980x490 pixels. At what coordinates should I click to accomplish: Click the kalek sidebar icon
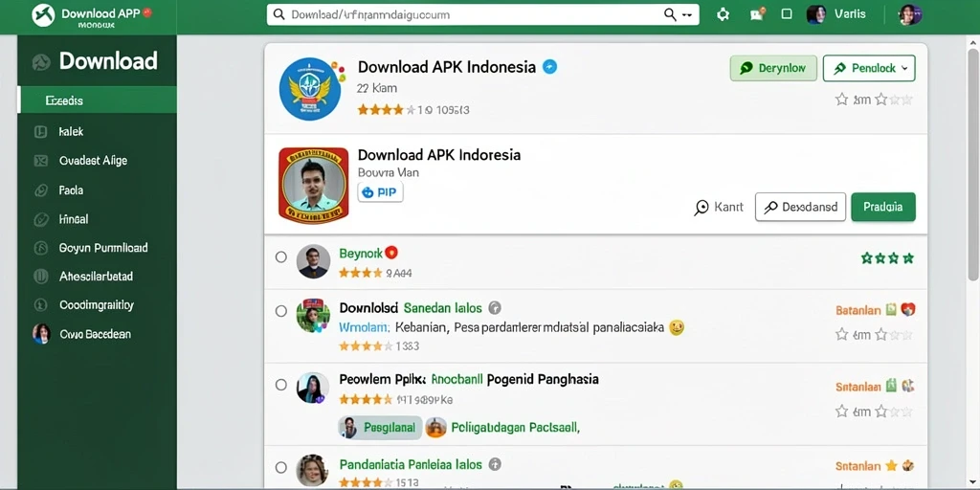[x=40, y=132]
